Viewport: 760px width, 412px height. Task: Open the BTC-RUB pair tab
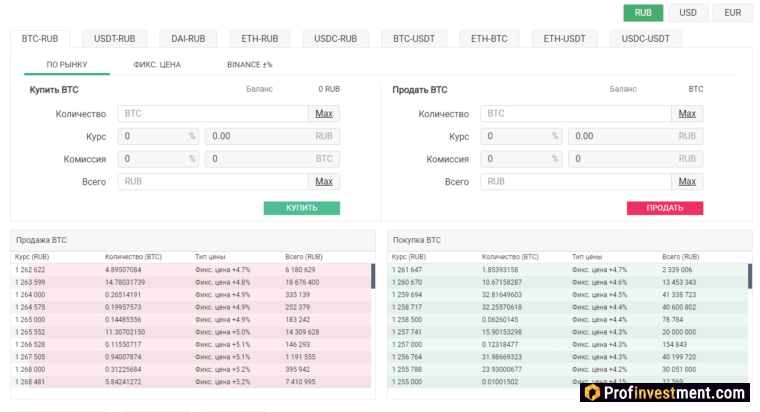pyautogui.click(x=40, y=39)
